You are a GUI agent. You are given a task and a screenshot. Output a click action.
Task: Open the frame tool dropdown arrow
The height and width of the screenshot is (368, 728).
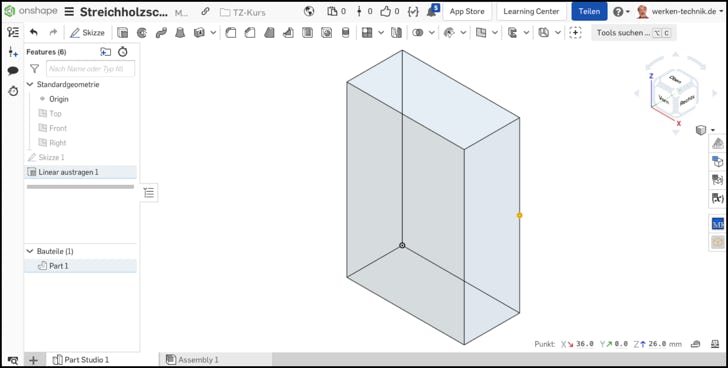point(558,32)
